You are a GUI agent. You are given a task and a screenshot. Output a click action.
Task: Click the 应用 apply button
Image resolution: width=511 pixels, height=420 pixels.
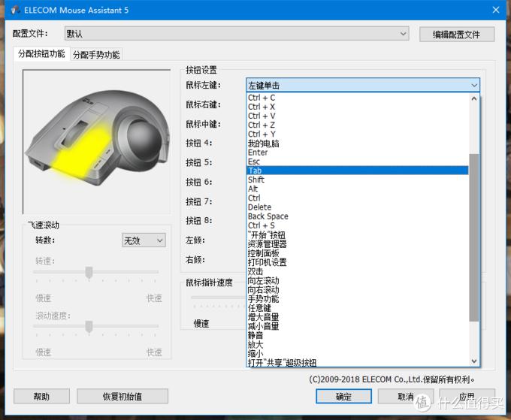467,396
